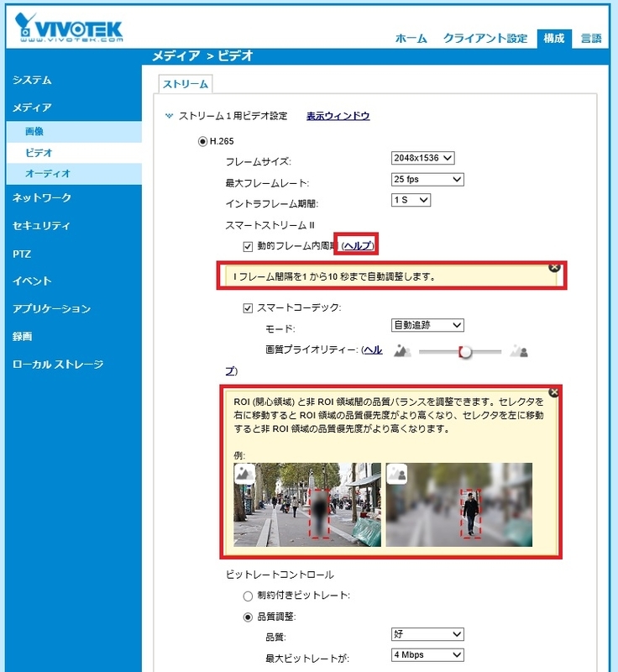
Task: Select the 構成 top tab
Action: click(x=554, y=39)
